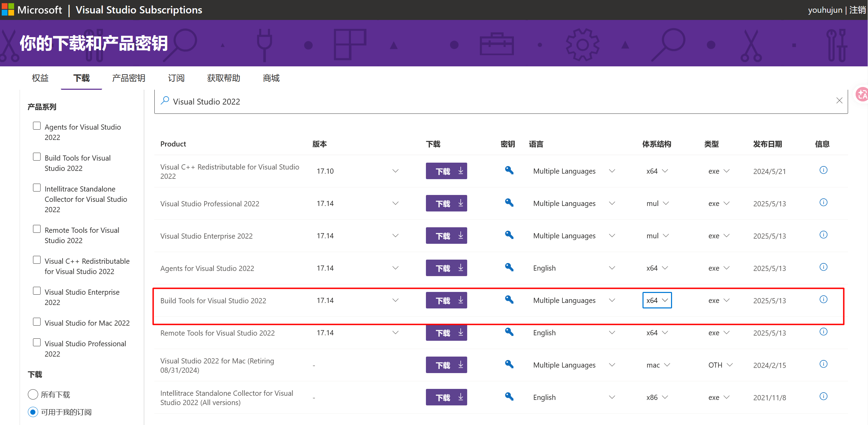Image resolution: width=868 pixels, height=425 pixels.
Task: Download Visual Studio Enterprise 2022
Action: point(446,236)
